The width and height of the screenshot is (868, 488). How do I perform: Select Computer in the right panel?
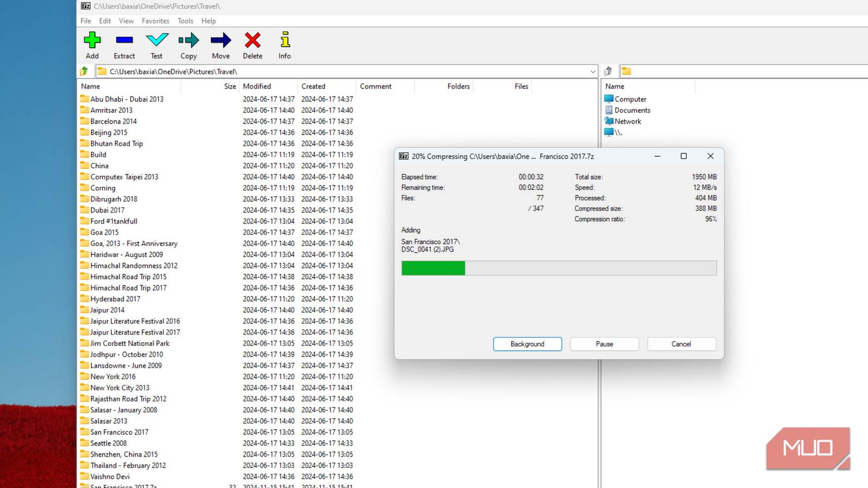(630, 99)
